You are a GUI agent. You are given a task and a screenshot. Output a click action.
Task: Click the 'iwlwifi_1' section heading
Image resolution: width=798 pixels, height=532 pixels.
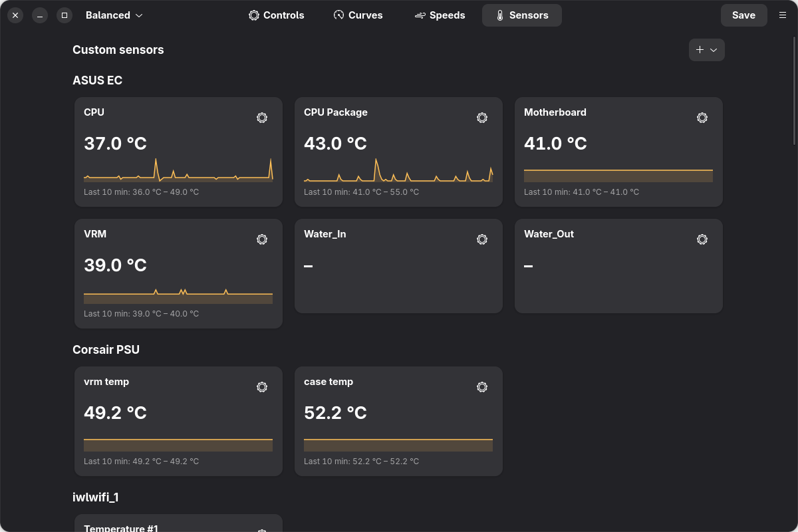click(96, 497)
